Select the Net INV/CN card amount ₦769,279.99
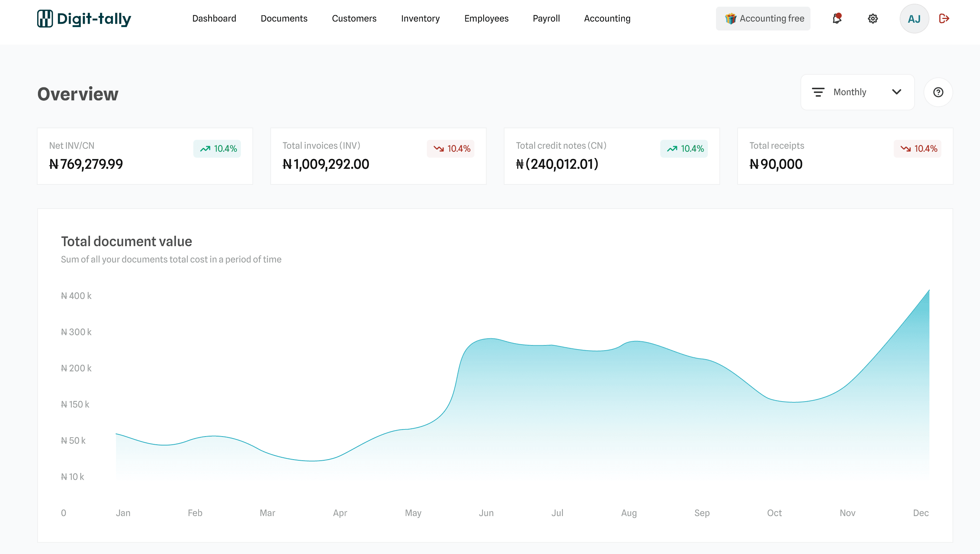This screenshot has width=980, height=554. pos(86,164)
